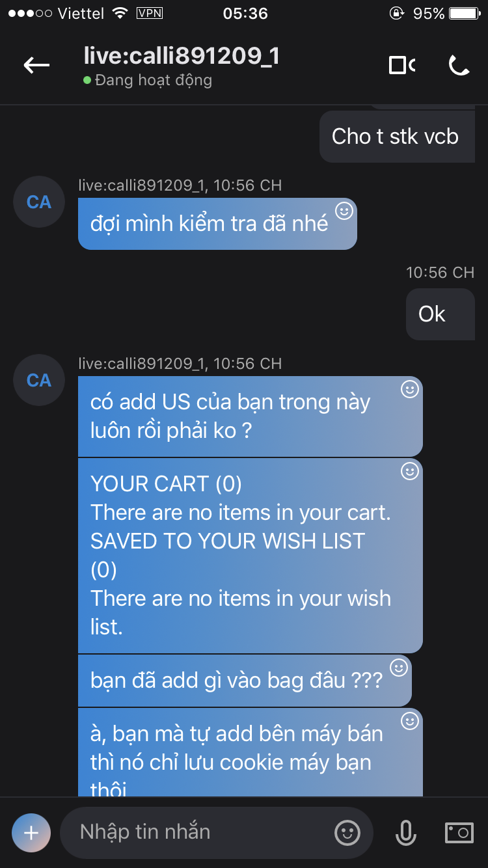React to 'đợi mình kiểm tra đã nhé' message
The height and width of the screenshot is (868, 488).
(x=344, y=211)
